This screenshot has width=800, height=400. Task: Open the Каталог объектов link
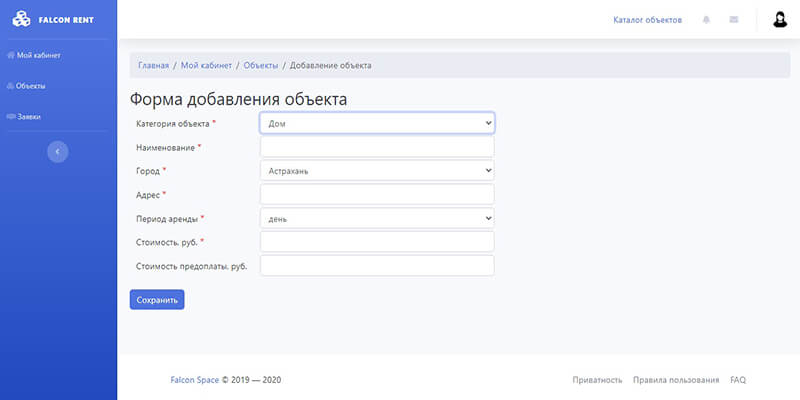click(x=647, y=20)
